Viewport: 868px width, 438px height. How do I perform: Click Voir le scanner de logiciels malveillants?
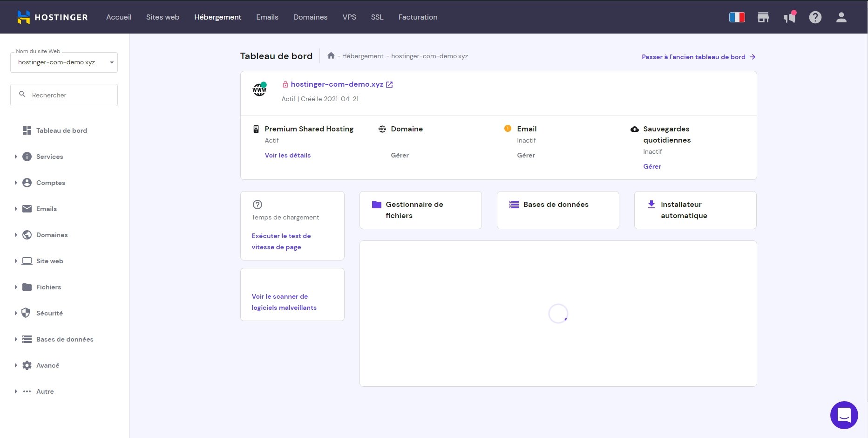coord(284,302)
